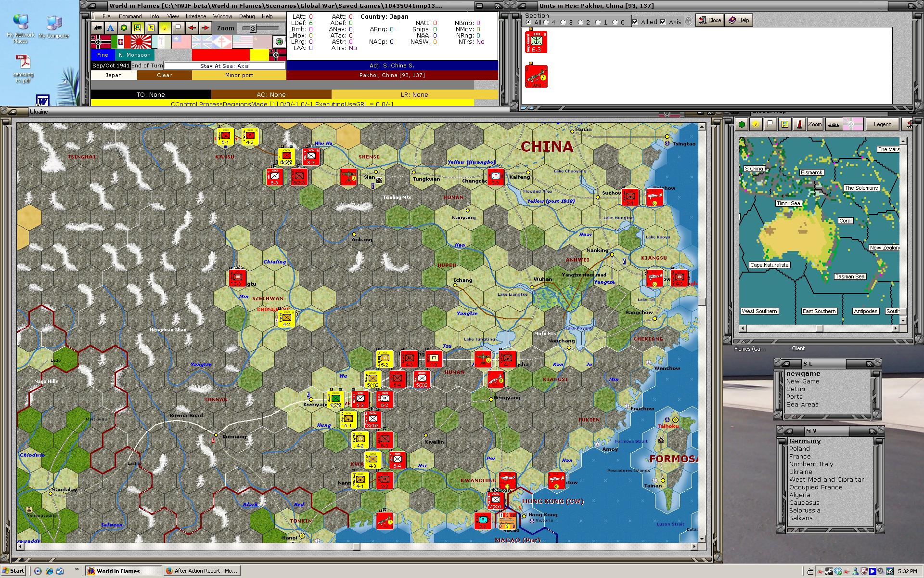This screenshot has width=924, height=578.
Task: Click the ship silhouette icon in Global Map toolbar
Action: [x=833, y=124]
